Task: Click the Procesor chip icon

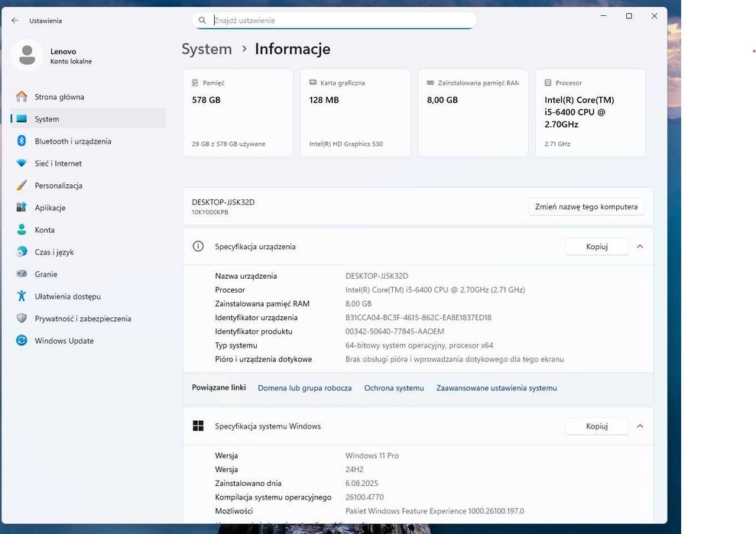Action: [x=548, y=83]
